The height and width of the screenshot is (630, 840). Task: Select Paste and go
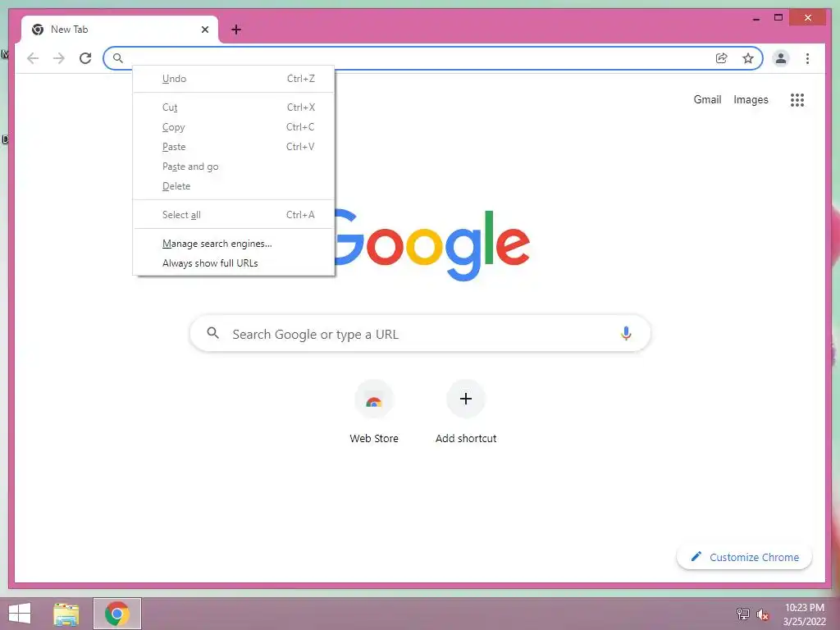point(234,167)
